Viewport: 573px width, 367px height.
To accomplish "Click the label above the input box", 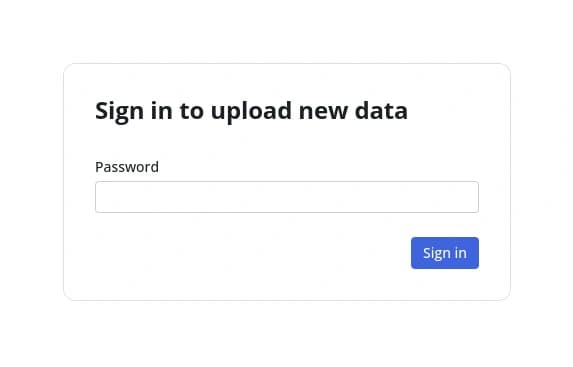I will 127,167.
